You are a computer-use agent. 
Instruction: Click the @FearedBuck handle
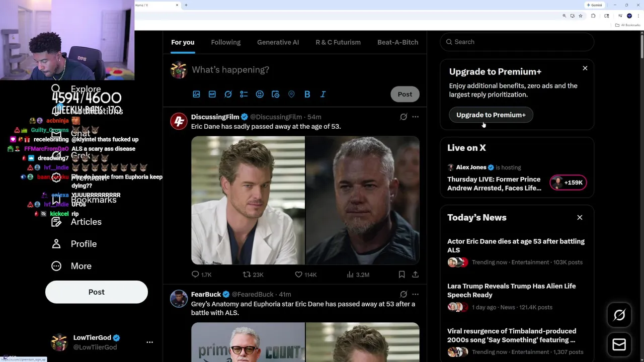[x=253, y=294]
